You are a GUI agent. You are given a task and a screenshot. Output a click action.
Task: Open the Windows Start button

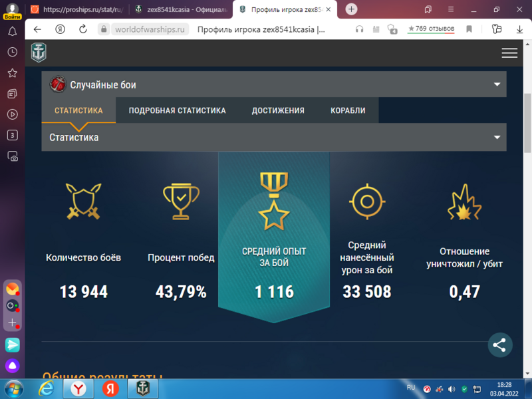[x=13, y=389]
